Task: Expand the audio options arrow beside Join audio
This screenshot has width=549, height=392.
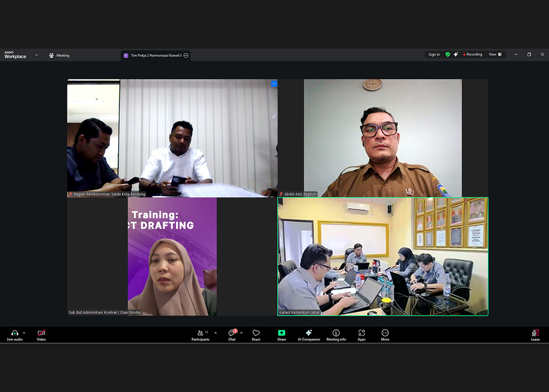Action: (24, 333)
